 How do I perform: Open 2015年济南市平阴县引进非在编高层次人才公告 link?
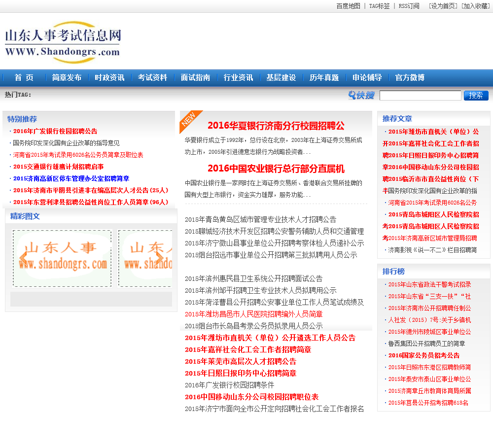click(x=91, y=190)
